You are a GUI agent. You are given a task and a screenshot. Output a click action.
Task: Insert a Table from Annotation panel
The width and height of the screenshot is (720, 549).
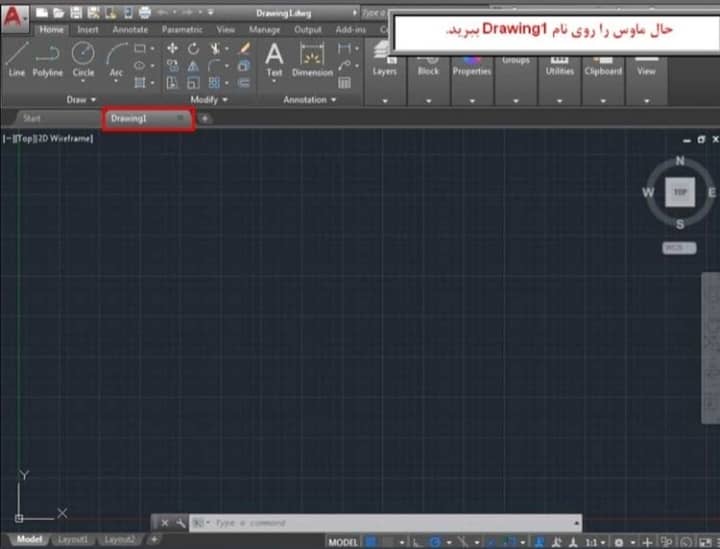click(344, 83)
